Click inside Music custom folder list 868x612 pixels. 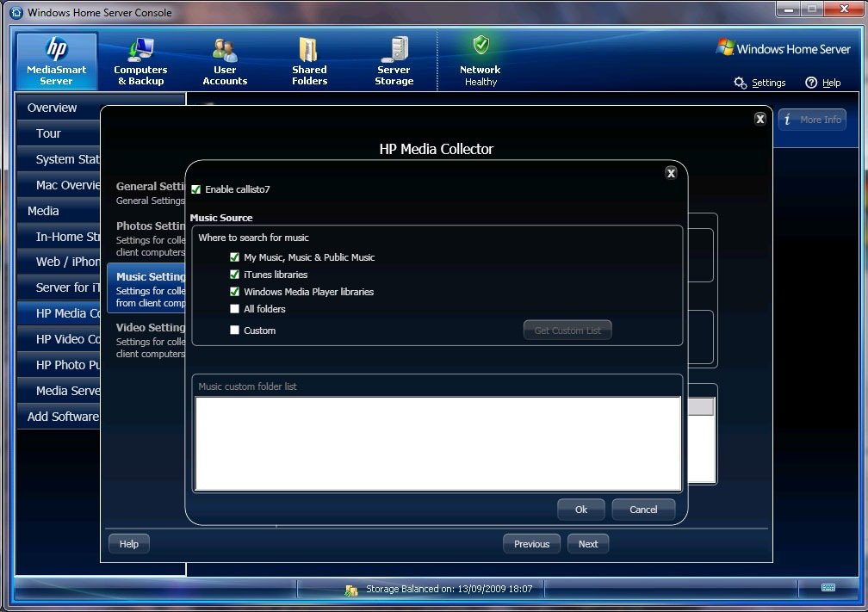(437, 444)
